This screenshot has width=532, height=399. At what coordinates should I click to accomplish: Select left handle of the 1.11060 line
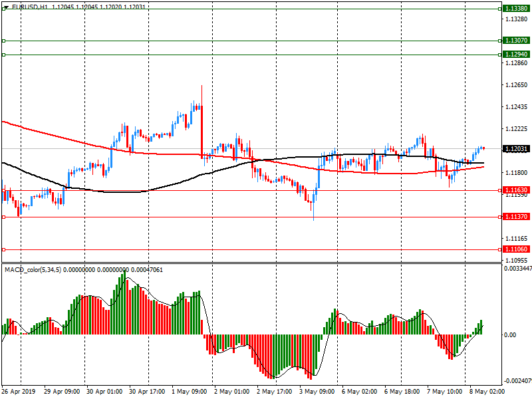pyautogui.click(x=3, y=249)
